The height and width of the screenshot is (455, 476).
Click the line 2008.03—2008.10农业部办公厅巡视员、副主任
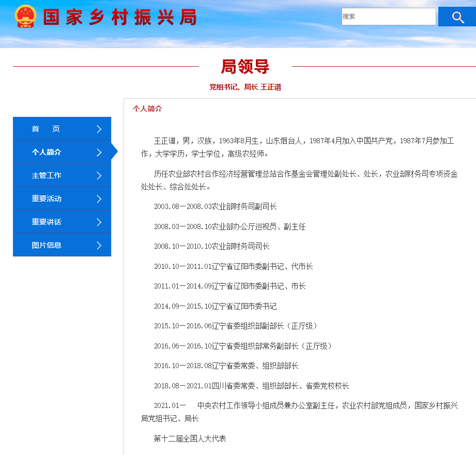pos(230,226)
